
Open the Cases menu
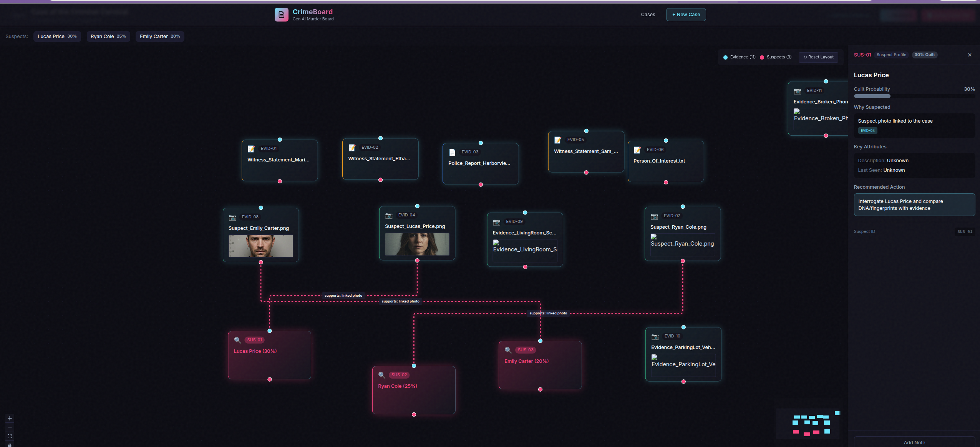(648, 15)
